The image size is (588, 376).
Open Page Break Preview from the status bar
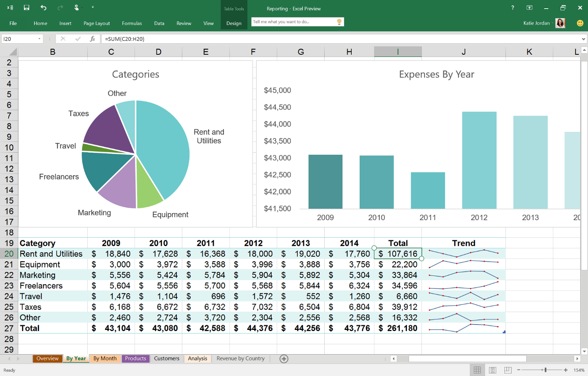[x=508, y=369]
